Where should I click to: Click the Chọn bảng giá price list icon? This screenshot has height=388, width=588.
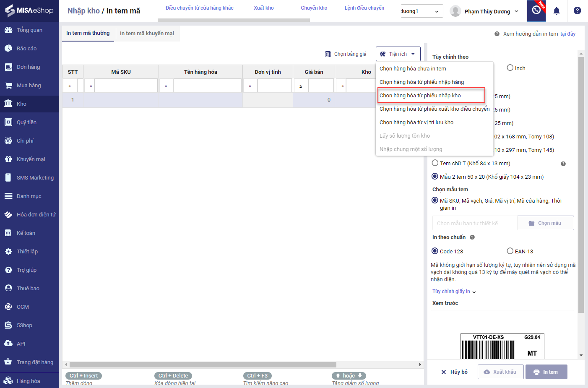[328, 54]
